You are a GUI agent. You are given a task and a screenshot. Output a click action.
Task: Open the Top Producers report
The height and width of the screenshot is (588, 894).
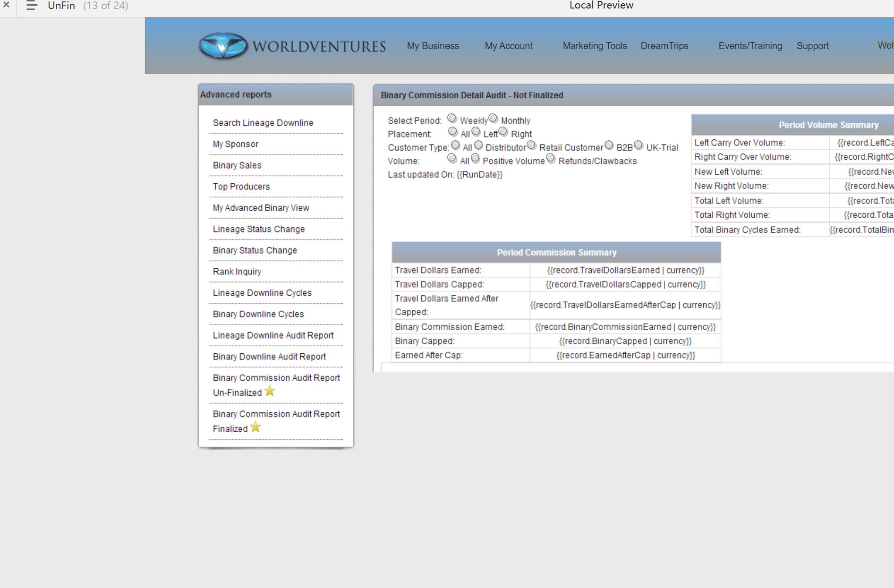241,187
